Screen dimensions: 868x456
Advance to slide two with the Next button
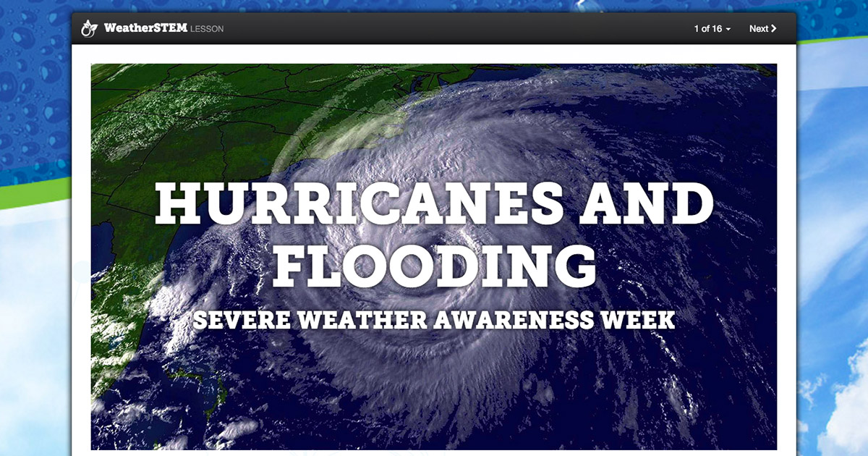[x=761, y=29]
